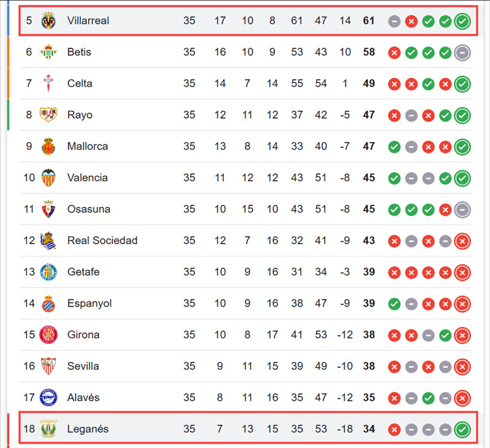Image resolution: width=490 pixels, height=448 pixels.
Task: Select Osasuna's first win result icon
Action: [394, 210]
